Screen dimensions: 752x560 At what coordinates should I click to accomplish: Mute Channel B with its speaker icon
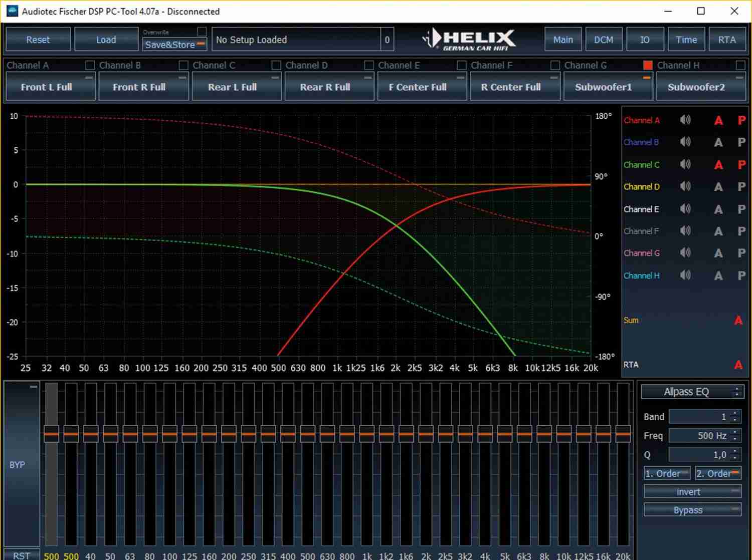pos(685,142)
